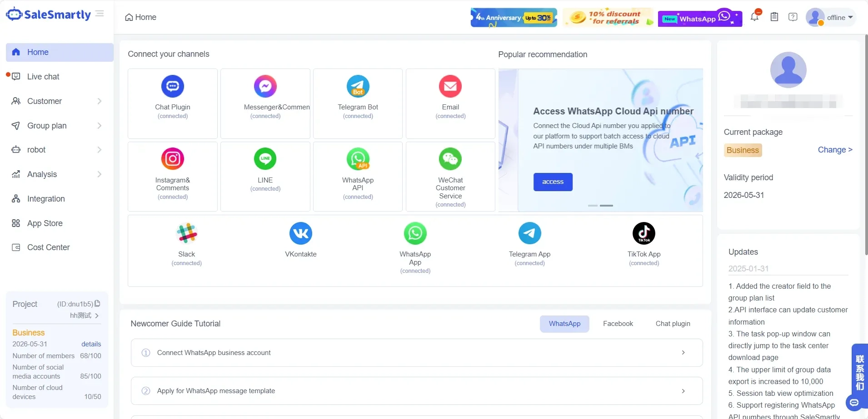Viewport: 868px width, 419px height.
Task: Open the Instagram & Comments channel
Action: [x=173, y=176]
